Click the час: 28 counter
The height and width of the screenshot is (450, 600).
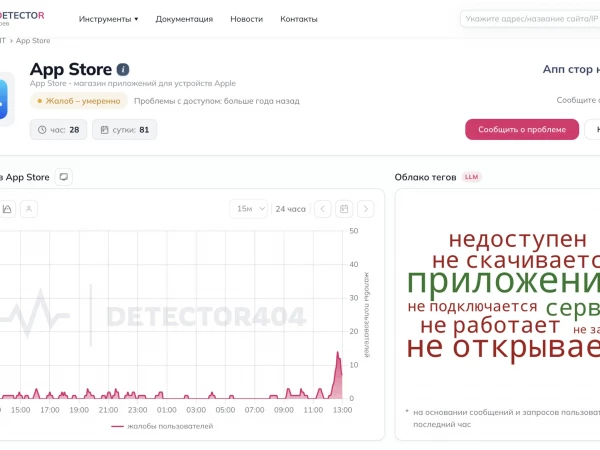click(x=59, y=130)
